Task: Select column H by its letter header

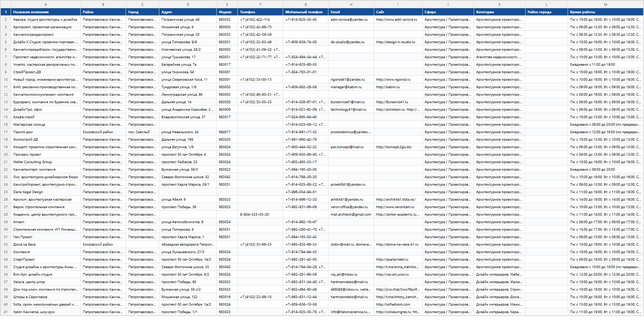Action: coord(351,4)
